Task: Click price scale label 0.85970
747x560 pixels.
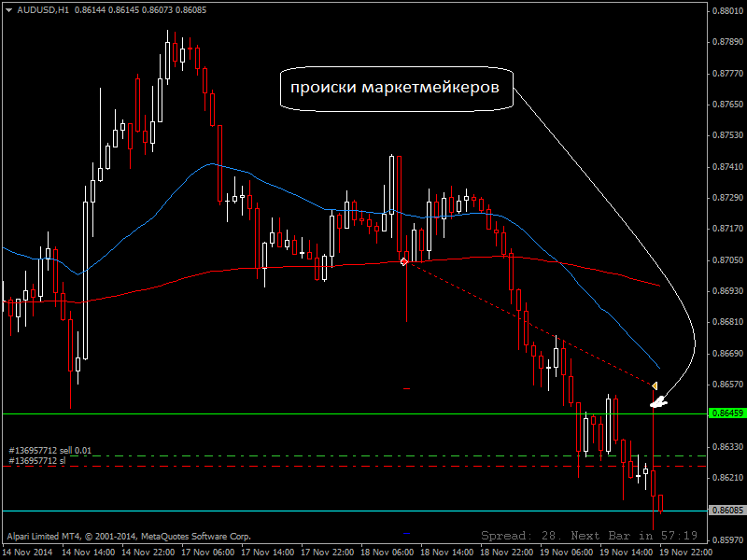Action: coord(727,540)
